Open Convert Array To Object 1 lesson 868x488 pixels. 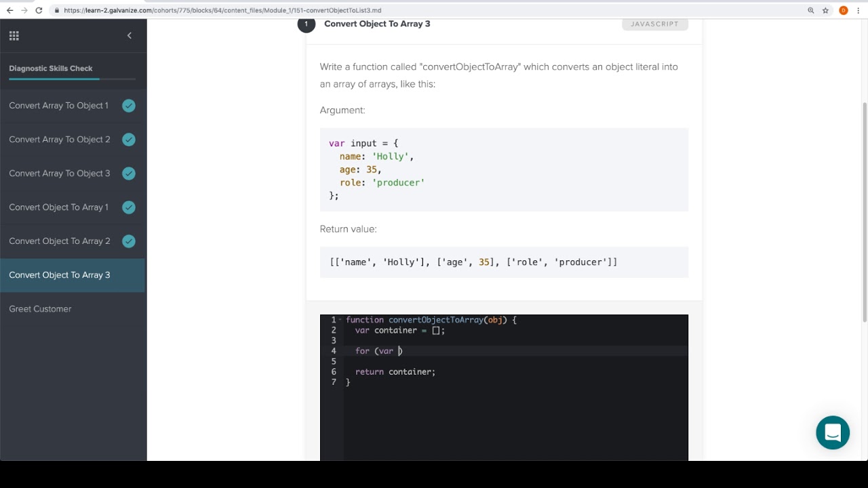coord(73,106)
